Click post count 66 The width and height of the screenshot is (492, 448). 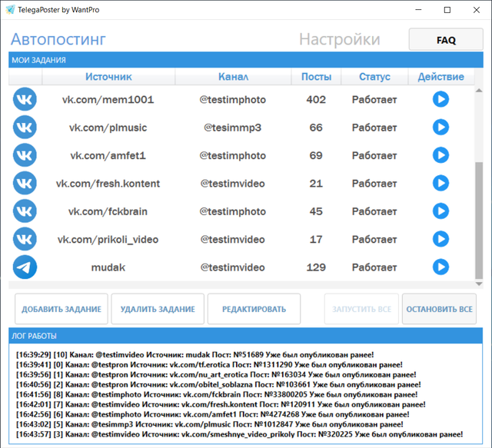[x=316, y=128]
